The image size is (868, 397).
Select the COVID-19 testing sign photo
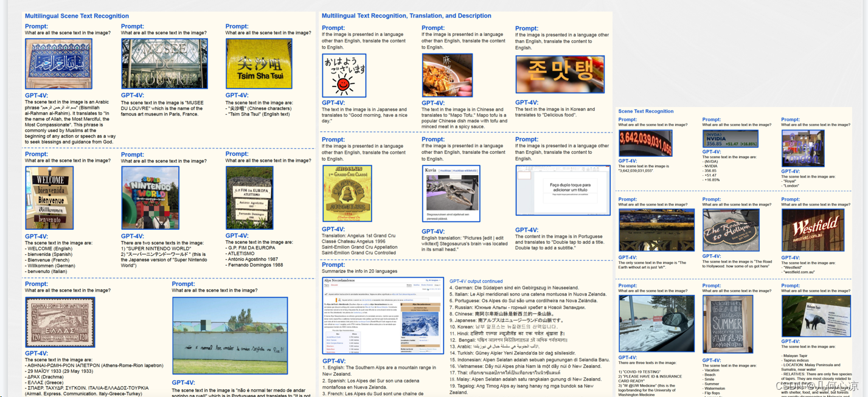[x=656, y=323]
